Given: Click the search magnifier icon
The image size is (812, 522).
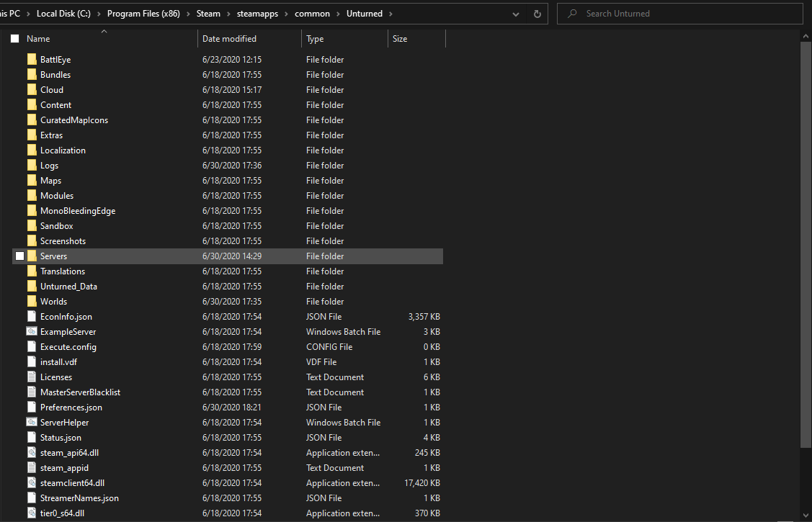Looking at the screenshot, I should pos(572,14).
